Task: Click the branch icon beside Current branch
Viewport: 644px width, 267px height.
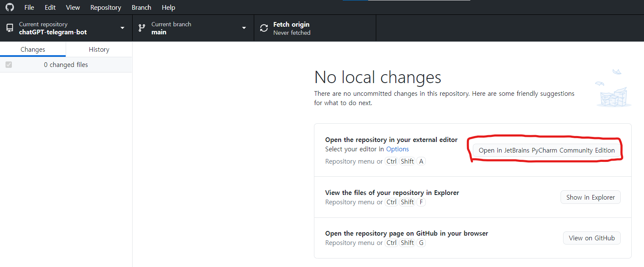Action: (x=142, y=28)
